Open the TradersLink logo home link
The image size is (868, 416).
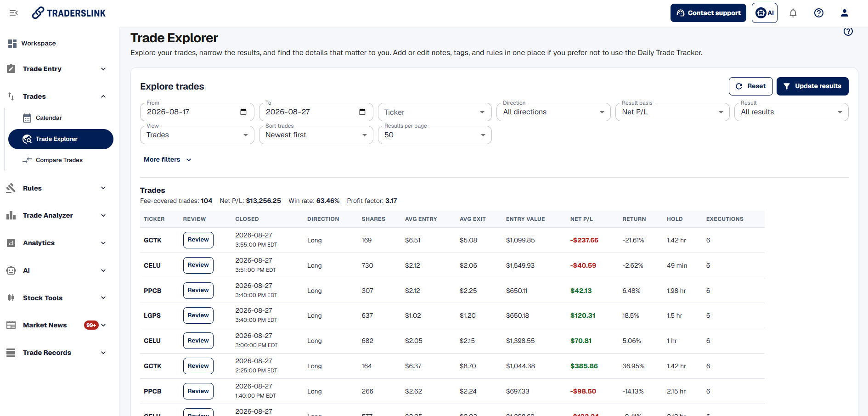[69, 13]
